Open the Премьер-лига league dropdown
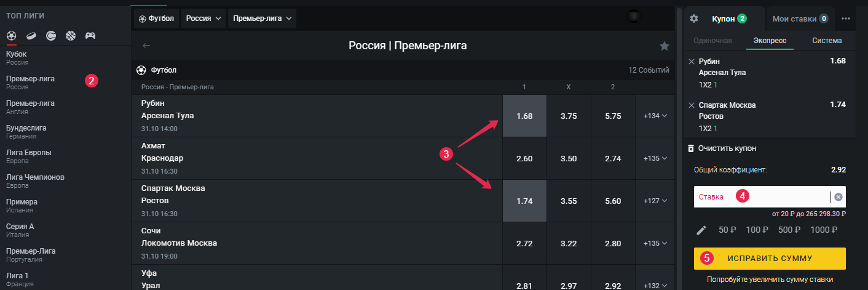This screenshot has height=290, width=868. pyautogui.click(x=262, y=18)
